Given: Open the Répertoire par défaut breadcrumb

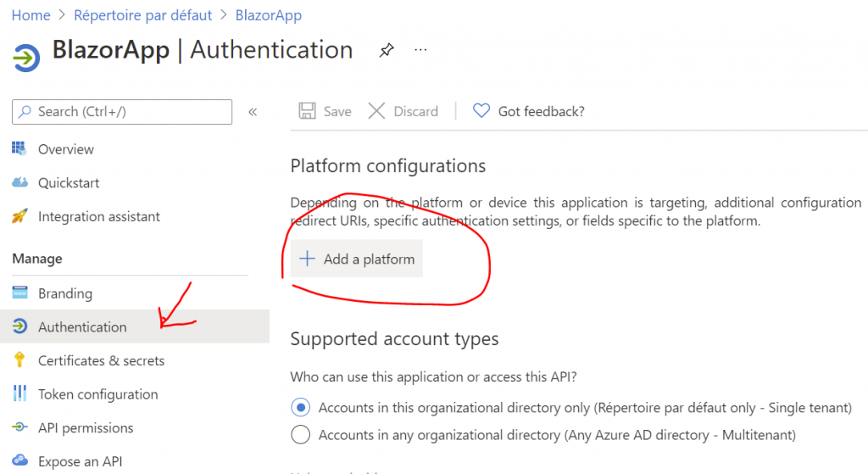Looking at the screenshot, I should 142,15.
